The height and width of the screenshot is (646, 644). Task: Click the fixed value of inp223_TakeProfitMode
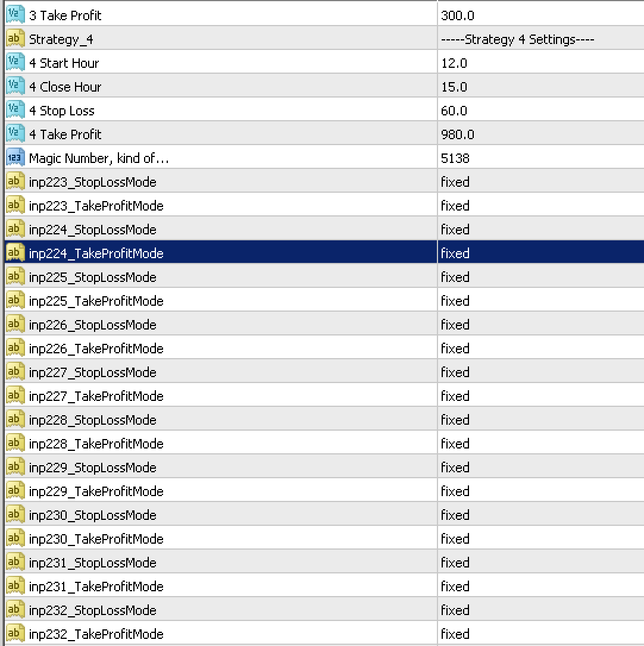click(x=455, y=206)
